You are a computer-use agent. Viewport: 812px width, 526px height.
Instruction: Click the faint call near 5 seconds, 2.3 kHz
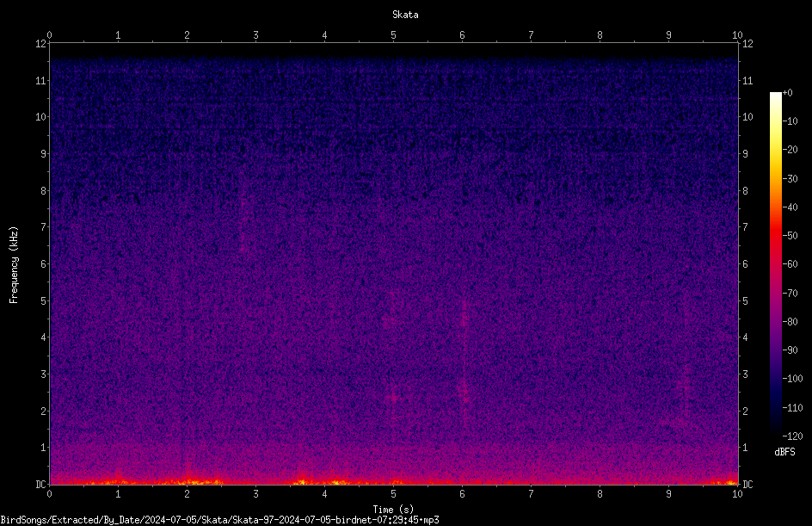coord(394,398)
